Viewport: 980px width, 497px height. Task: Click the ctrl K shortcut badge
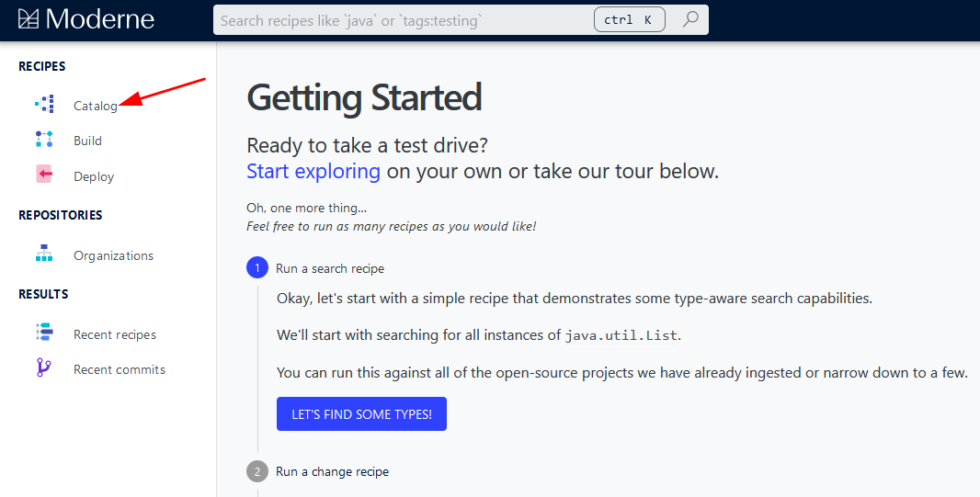pyautogui.click(x=630, y=19)
